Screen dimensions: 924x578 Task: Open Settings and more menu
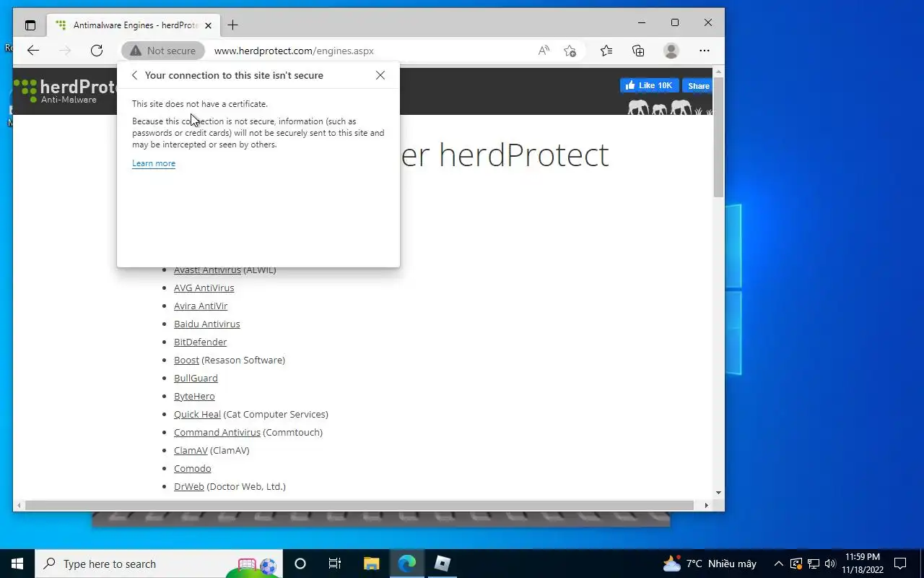tap(705, 51)
